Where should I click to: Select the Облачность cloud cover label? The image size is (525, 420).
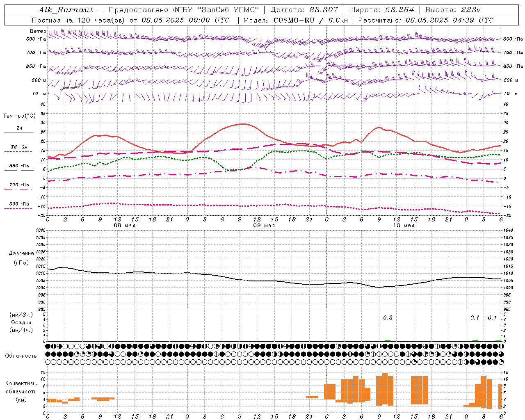[x=21, y=356]
